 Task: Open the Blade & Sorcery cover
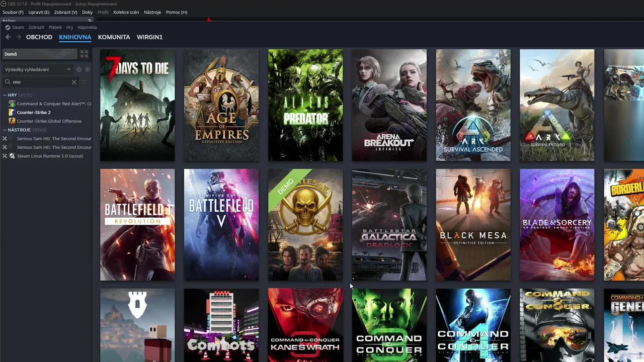pos(557,225)
